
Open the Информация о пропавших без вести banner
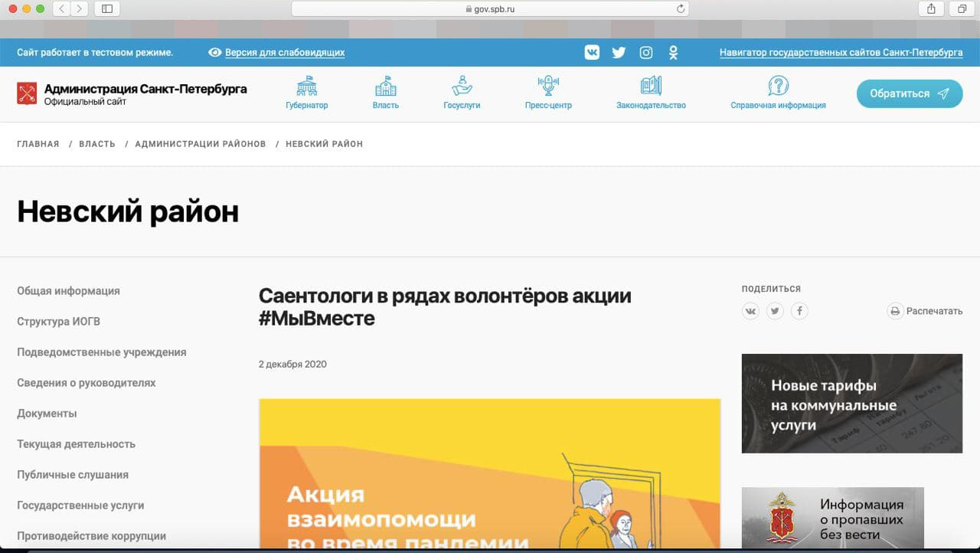[x=833, y=519]
